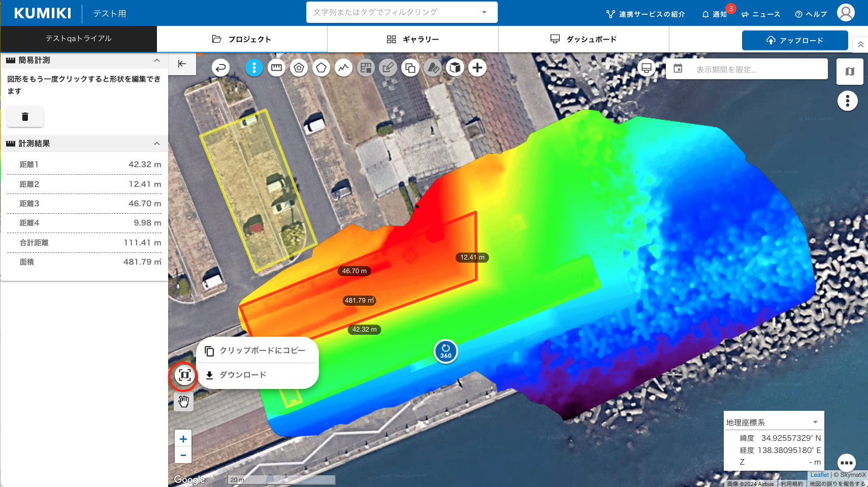Select the ruler measurement tool

(276, 68)
